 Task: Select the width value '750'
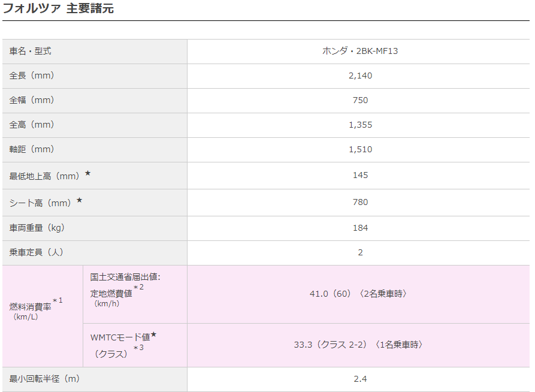360,100
